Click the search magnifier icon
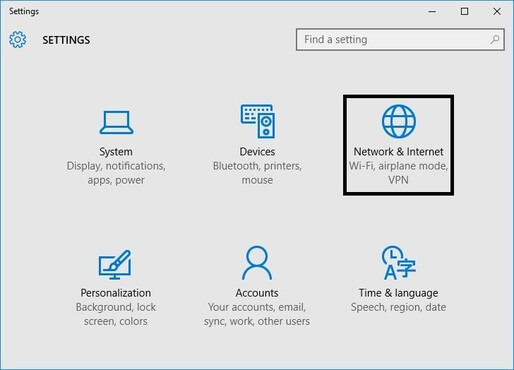Image resolution: width=514 pixels, height=370 pixels. click(495, 40)
